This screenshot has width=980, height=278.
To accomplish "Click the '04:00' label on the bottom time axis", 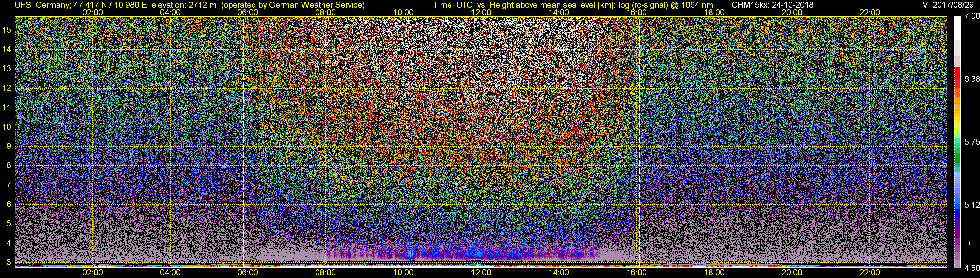I will tap(170, 273).
